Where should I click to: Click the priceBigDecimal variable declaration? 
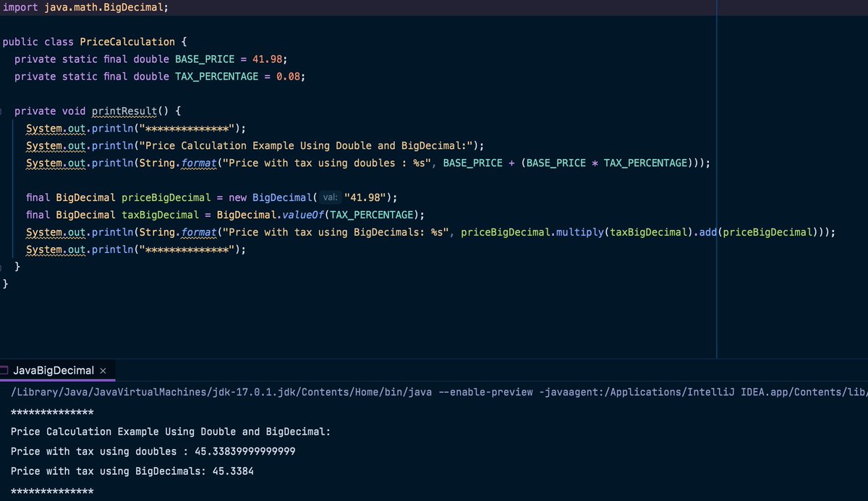(x=166, y=197)
